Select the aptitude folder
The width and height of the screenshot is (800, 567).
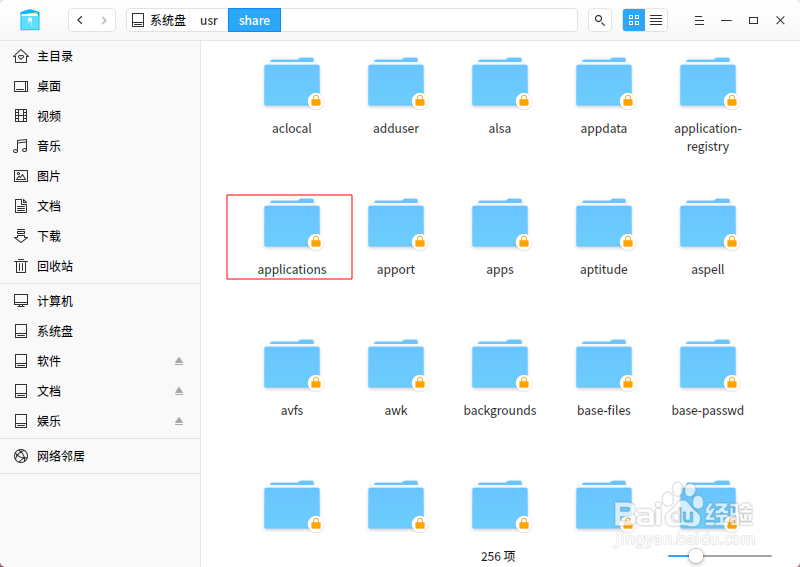coord(604,237)
